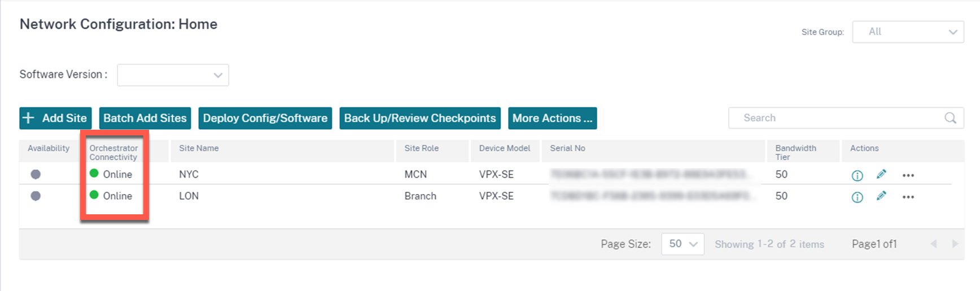Image resolution: width=980 pixels, height=291 pixels.
Task: Focus the Search input field
Action: coord(835,118)
